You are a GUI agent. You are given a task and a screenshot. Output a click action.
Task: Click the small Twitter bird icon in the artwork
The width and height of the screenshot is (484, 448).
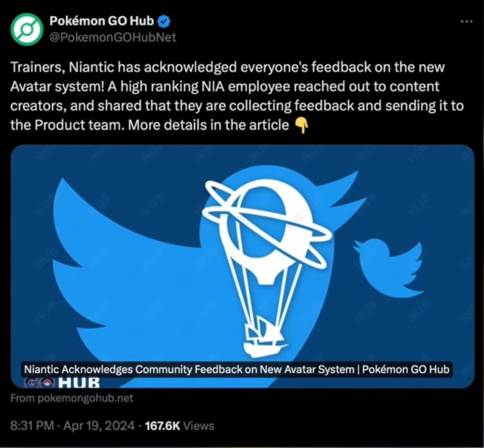388,267
